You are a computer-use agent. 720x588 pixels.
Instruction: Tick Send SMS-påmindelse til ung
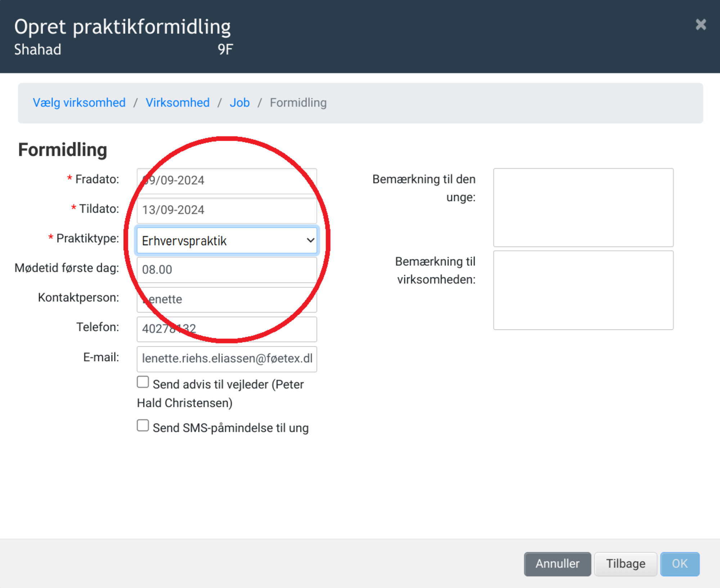(143, 426)
